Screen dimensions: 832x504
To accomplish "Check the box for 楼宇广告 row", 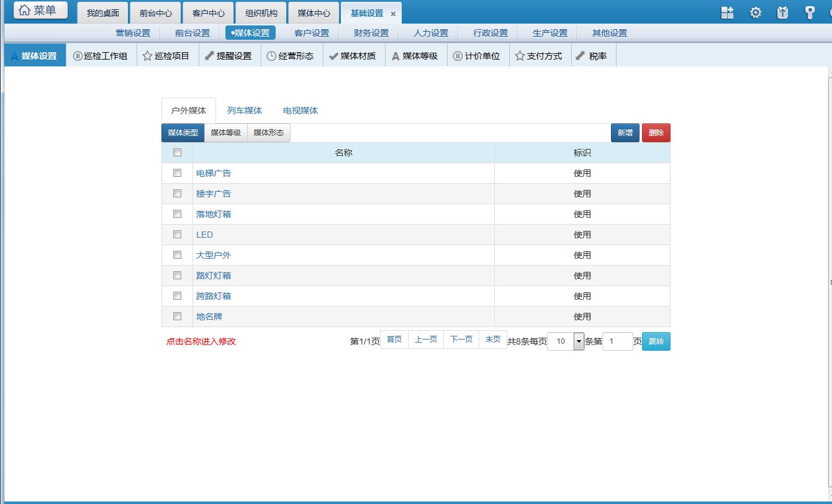I will (x=177, y=193).
